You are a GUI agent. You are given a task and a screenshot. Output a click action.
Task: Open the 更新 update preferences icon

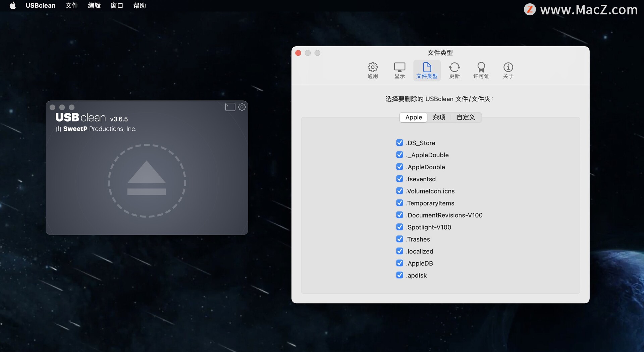pos(454,71)
